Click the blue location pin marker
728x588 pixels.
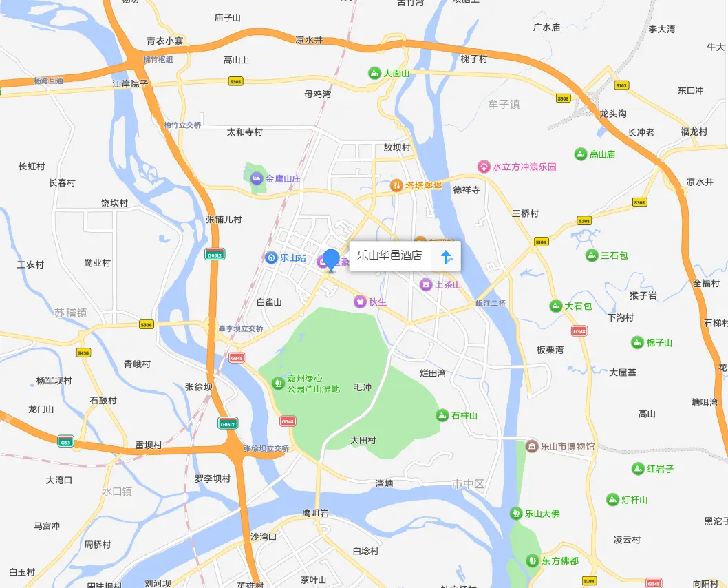tap(331, 260)
